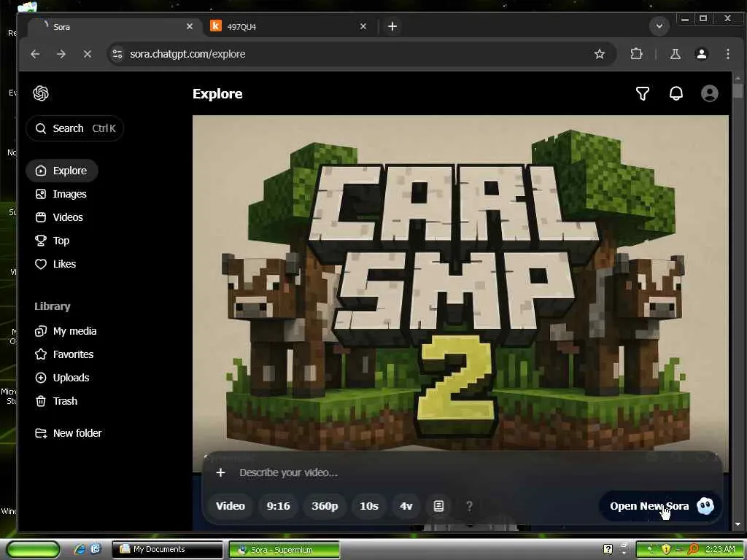Click the security shield tray icon
Viewport: 747px width, 560px height.
coord(665,550)
